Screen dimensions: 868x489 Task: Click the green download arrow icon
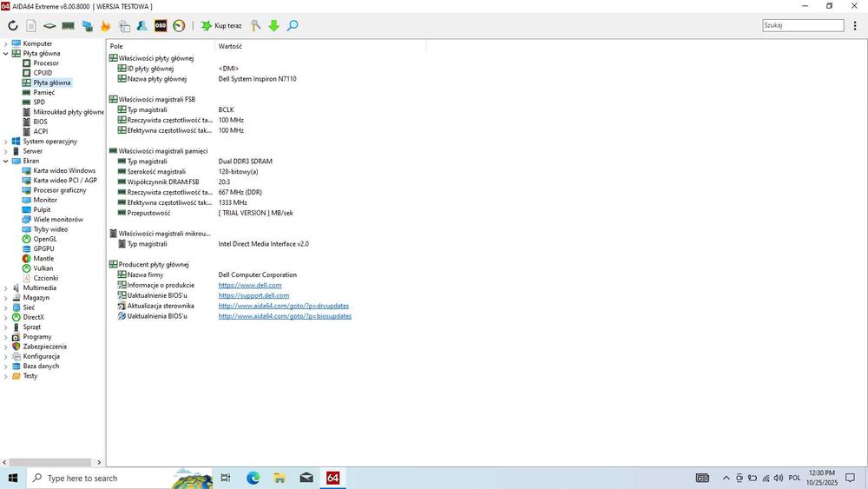pyautogui.click(x=273, y=25)
